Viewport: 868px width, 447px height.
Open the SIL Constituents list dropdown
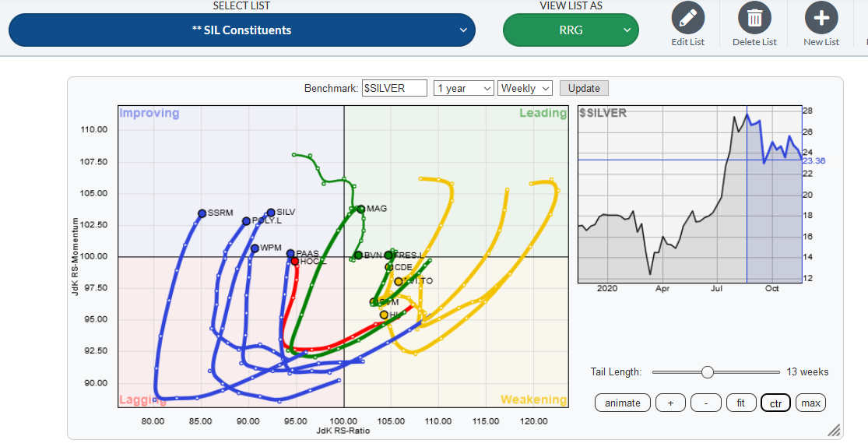(x=242, y=30)
